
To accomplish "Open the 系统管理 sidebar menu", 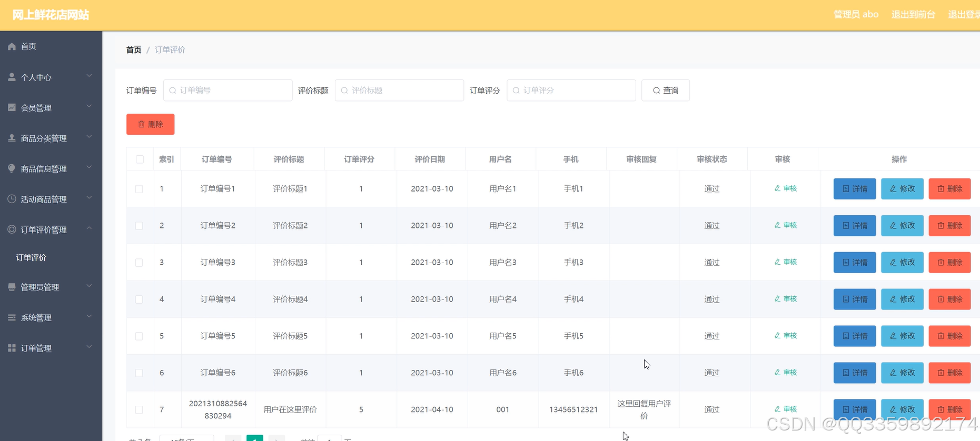I will coord(51,317).
